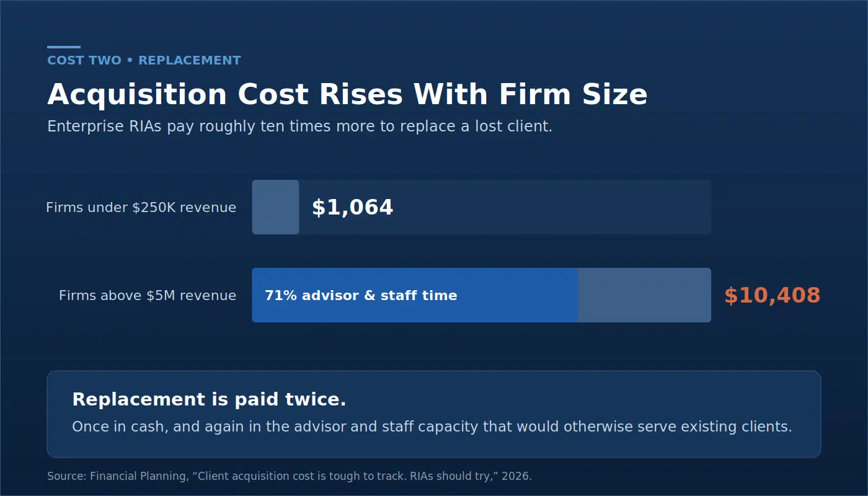Click the subtitle about Enterprise RIAs
The image size is (868, 496).
(x=299, y=126)
